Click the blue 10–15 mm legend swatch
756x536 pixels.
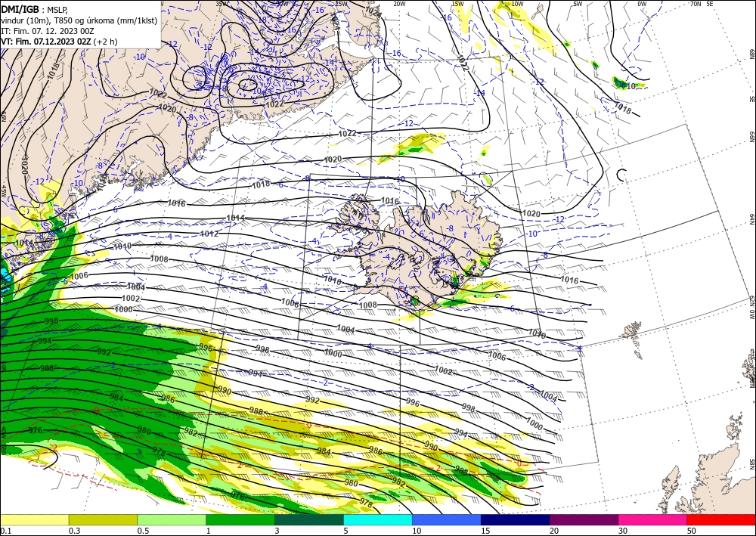447,519
